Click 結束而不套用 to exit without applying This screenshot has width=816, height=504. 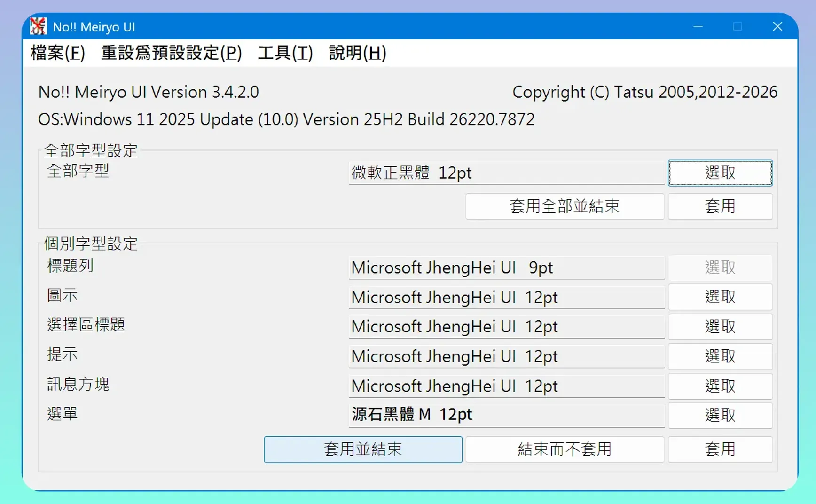564,449
